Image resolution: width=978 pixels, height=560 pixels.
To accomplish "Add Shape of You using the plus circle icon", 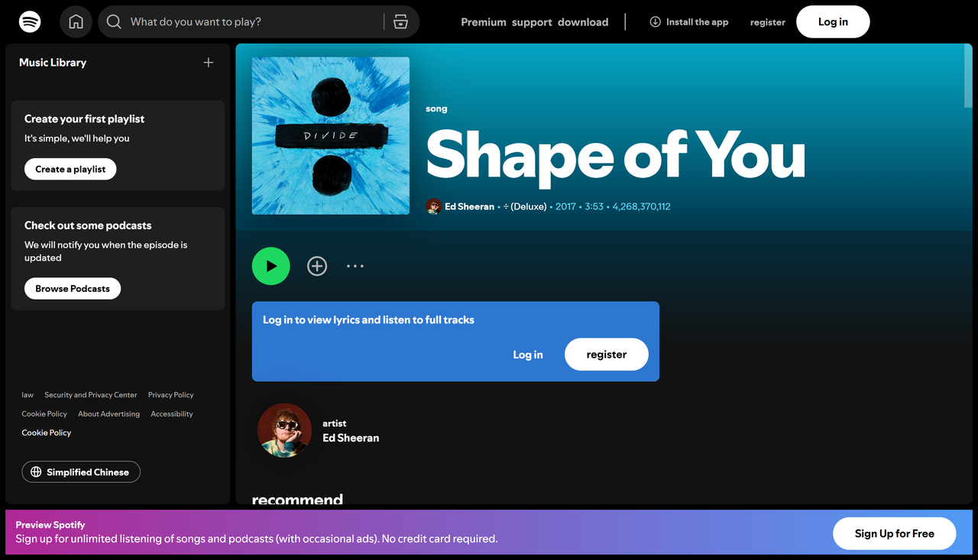I will pos(317,266).
